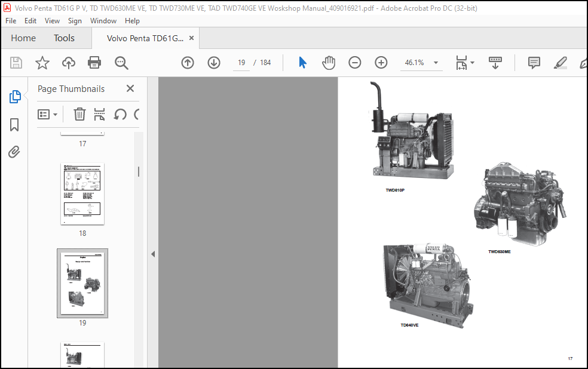The image size is (588, 369).
Task: Click the Fit page width icon
Action: (x=461, y=63)
